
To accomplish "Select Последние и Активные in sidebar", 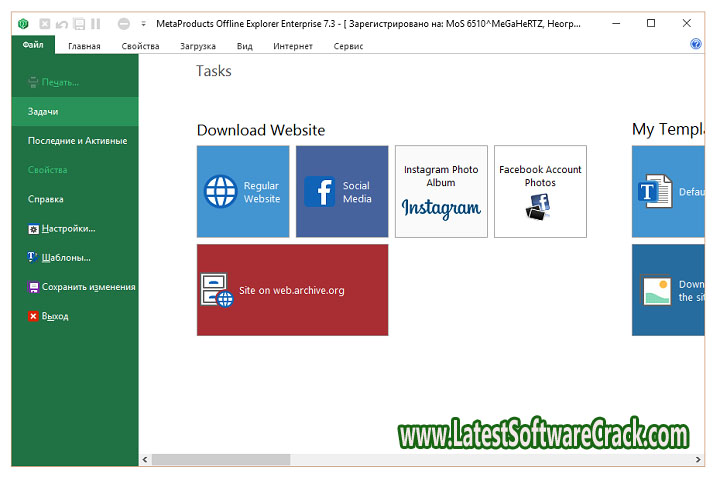I will (77, 141).
